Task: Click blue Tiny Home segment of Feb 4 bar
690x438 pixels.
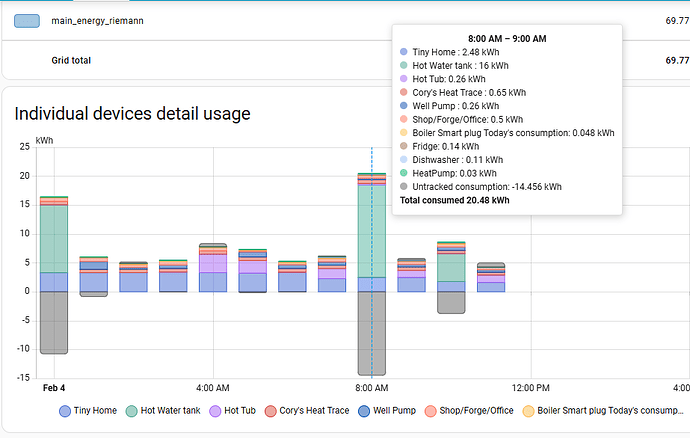Action: point(54,281)
